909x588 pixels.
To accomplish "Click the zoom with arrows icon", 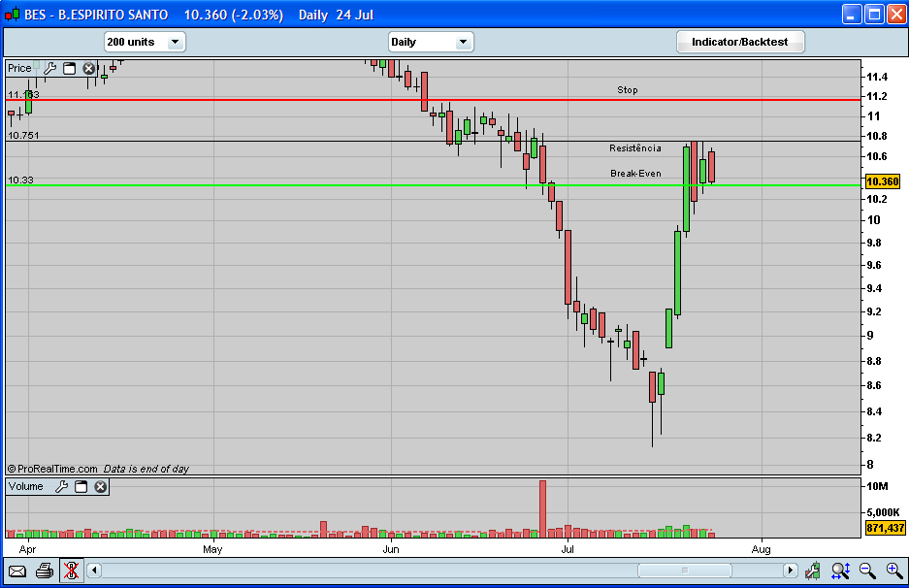I will [x=840, y=571].
